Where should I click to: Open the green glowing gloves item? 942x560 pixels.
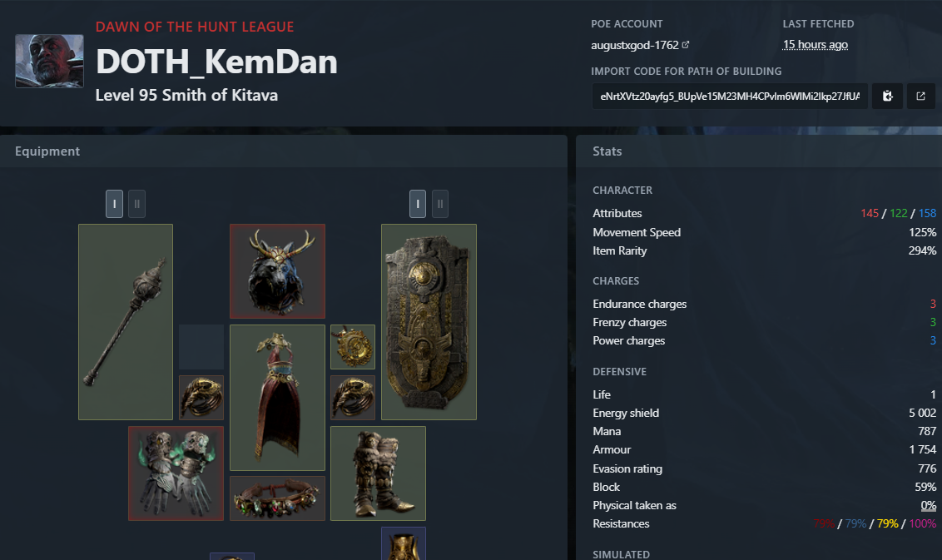point(176,473)
